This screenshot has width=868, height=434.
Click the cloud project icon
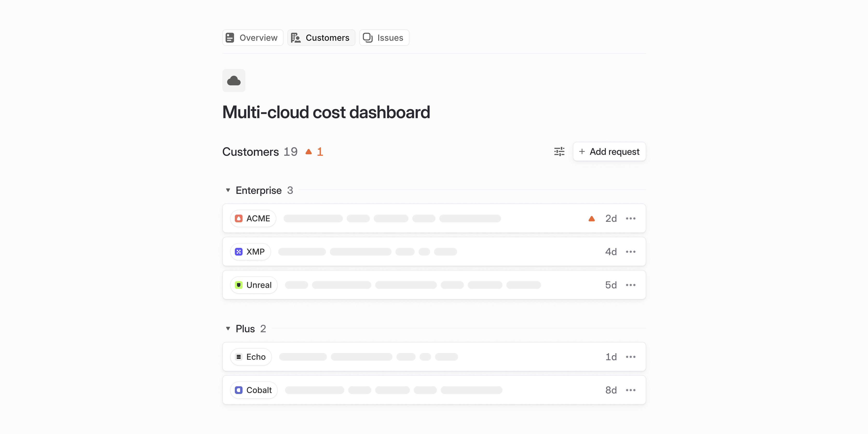233,81
